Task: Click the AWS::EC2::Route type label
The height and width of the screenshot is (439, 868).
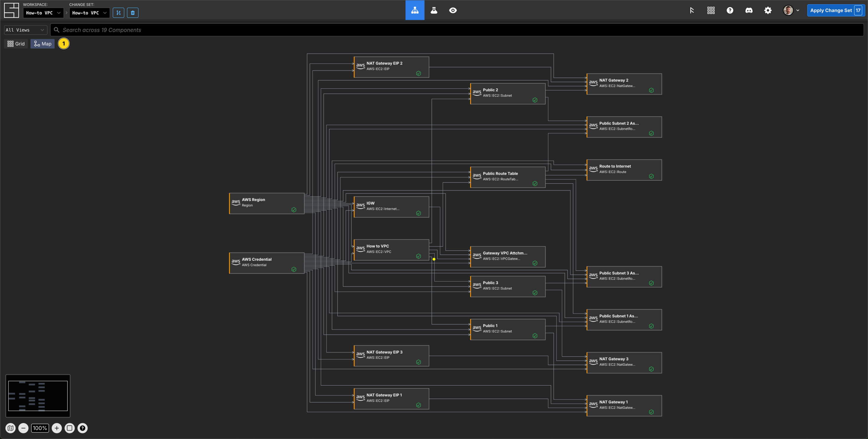Action: pos(612,172)
